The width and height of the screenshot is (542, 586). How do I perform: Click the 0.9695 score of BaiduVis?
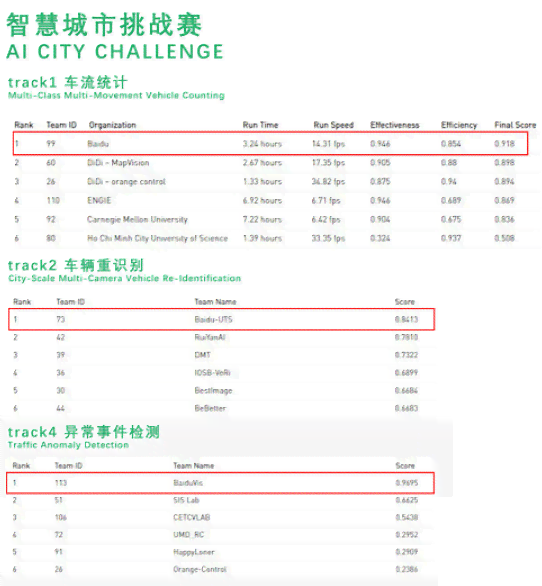click(407, 483)
